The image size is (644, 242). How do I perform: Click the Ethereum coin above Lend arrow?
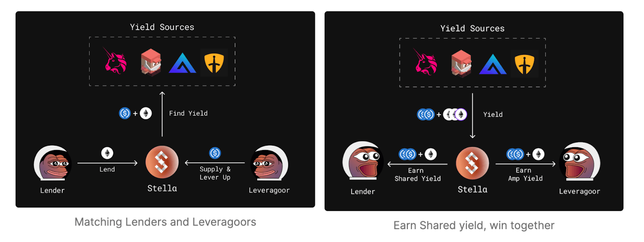[107, 153]
